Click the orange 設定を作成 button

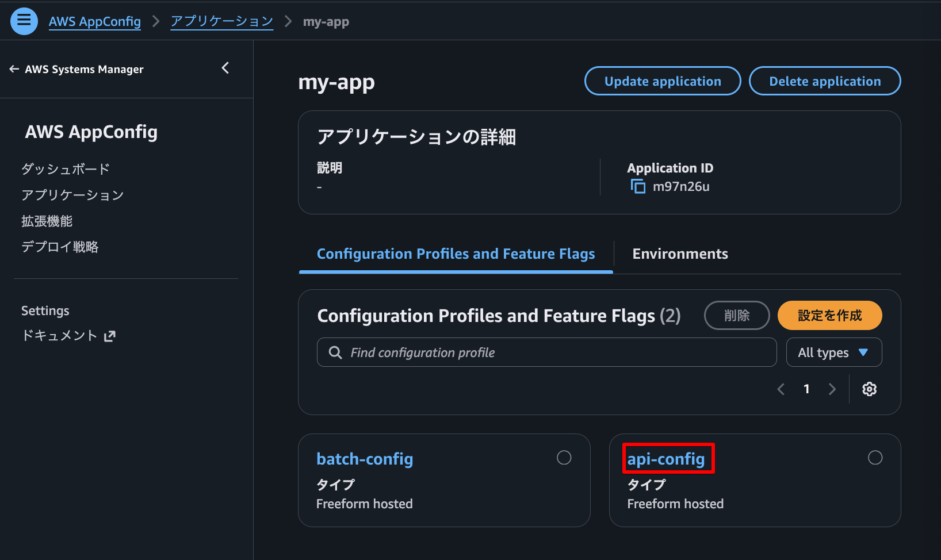[x=829, y=316]
